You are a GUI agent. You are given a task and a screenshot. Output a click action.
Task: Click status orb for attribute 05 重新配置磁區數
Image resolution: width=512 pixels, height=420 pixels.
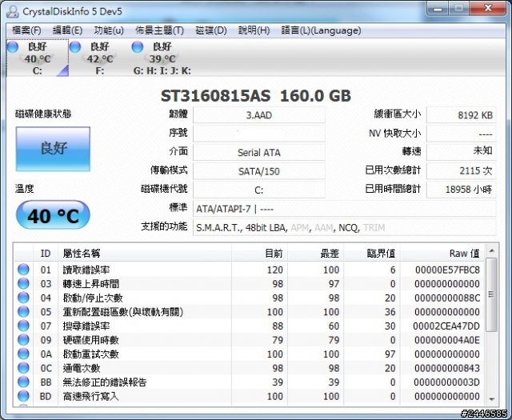point(23,311)
